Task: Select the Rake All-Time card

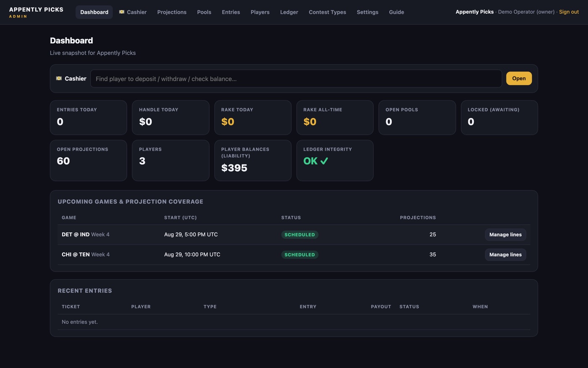Action: coord(335,117)
